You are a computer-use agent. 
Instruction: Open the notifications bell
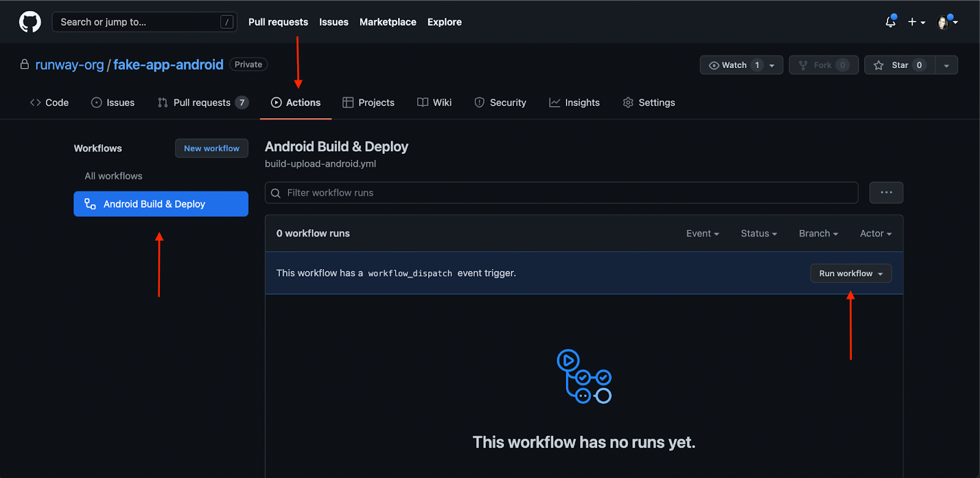pos(891,21)
